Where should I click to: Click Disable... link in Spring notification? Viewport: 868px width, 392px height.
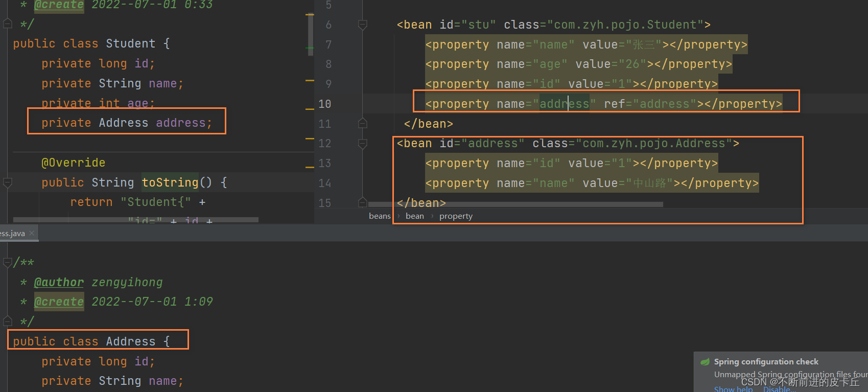point(780,389)
